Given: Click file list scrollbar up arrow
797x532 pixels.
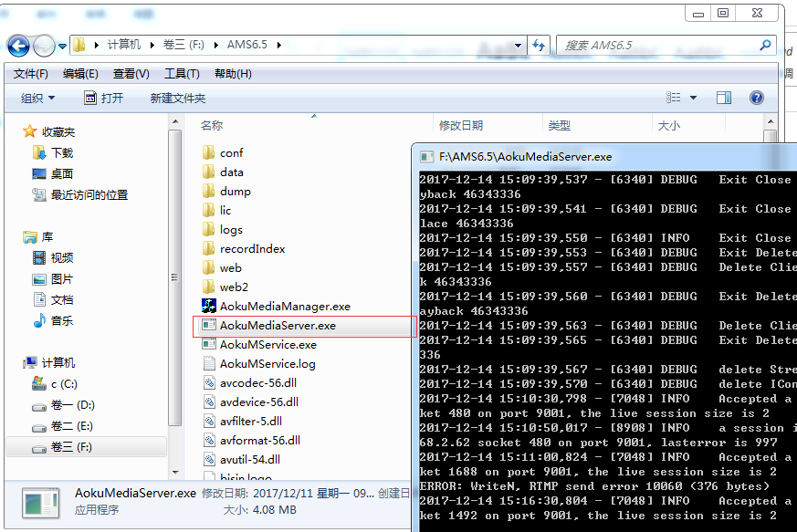Looking at the screenshot, I should [771, 122].
